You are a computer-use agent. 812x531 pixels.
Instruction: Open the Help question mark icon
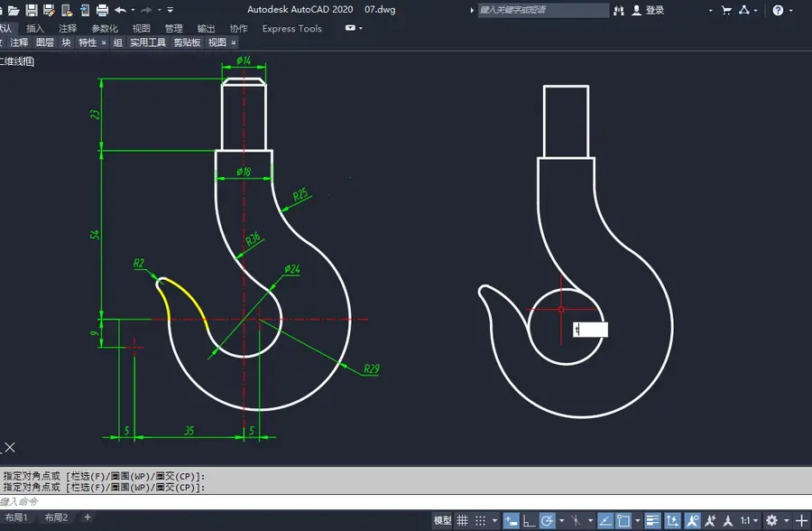pos(778,10)
